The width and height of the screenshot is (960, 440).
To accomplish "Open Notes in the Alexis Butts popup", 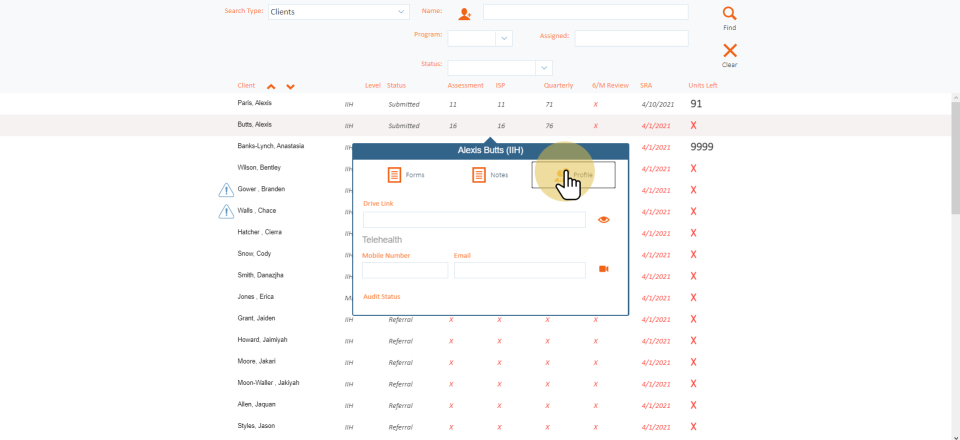I will [490, 175].
